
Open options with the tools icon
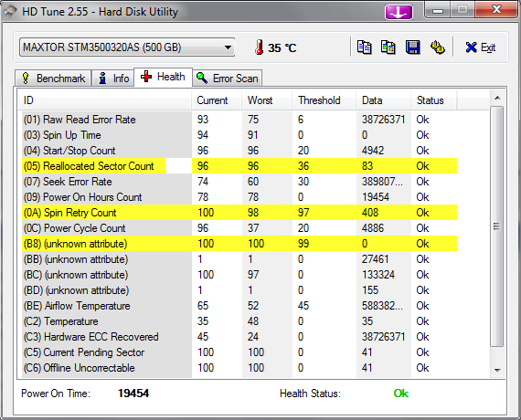438,47
